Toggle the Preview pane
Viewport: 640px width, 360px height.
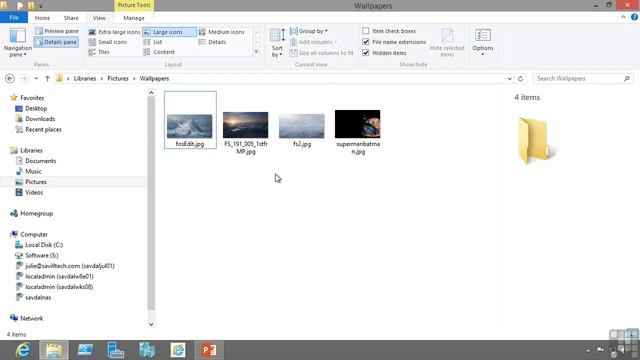[x=56, y=31]
